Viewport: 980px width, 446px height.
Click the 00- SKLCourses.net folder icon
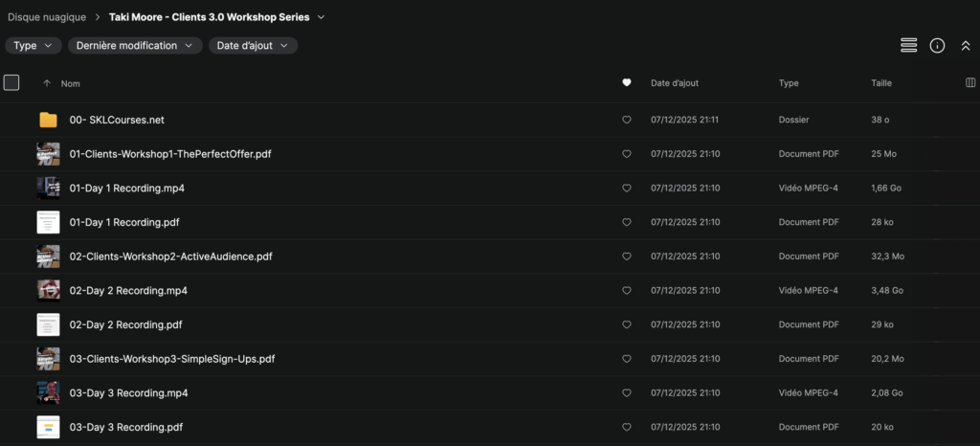pyautogui.click(x=48, y=120)
